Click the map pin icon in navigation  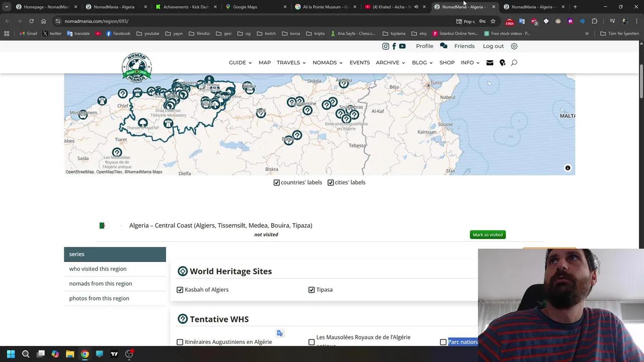click(x=502, y=63)
